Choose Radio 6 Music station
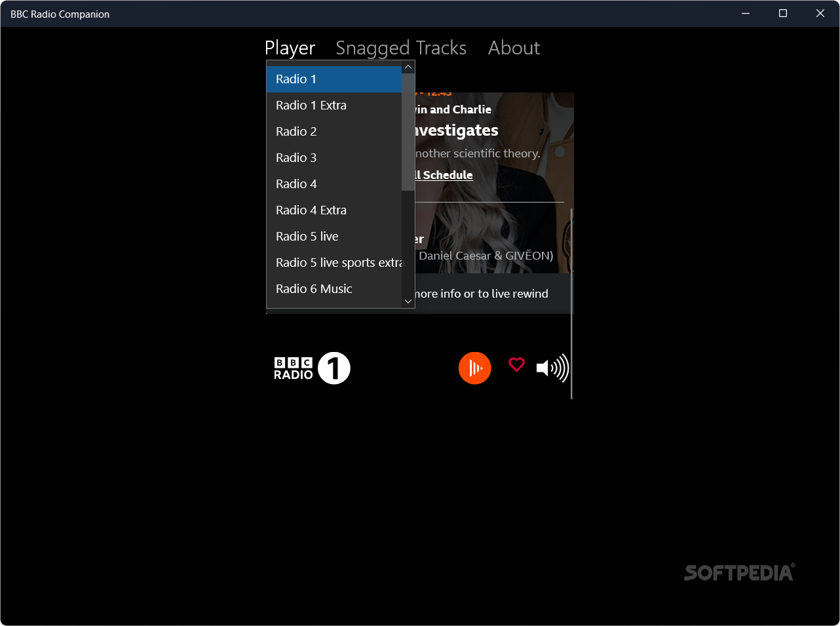Image resolution: width=840 pixels, height=626 pixels. click(334, 289)
